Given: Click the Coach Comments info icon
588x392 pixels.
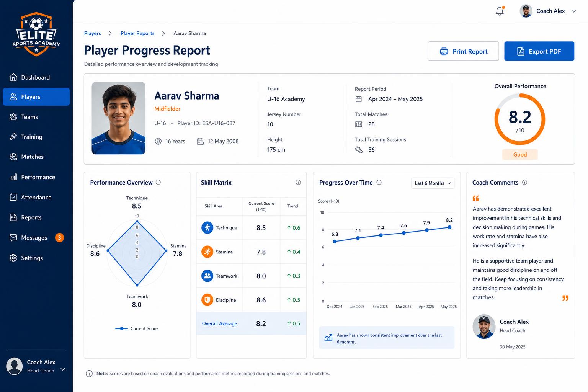Looking at the screenshot, I should tap(524, 183).
